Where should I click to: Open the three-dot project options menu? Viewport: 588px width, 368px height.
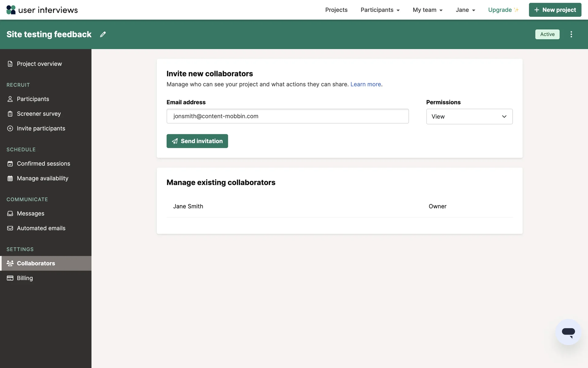click(x=571, y=34)
